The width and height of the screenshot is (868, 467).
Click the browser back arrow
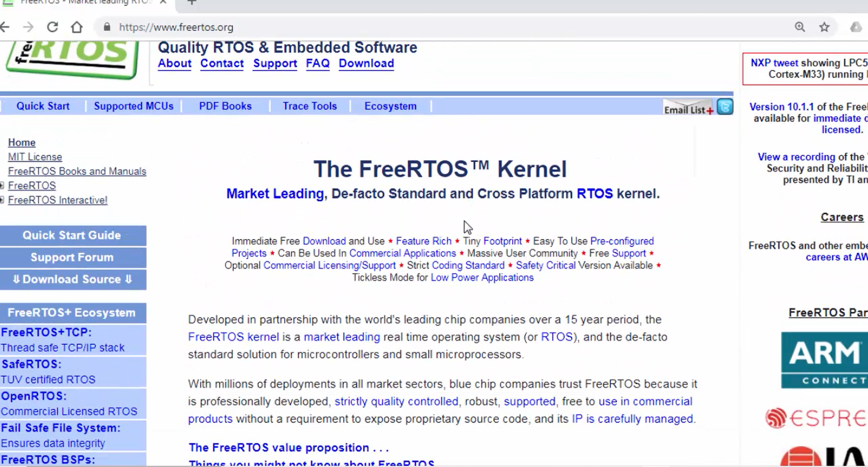(x=5, y=27)
